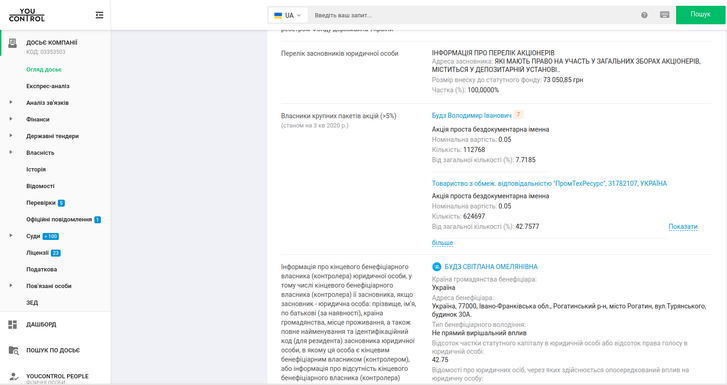Open Експрес-аналіз in the sidebar
Screen dimensions: 727x385
tap(48, 86)
